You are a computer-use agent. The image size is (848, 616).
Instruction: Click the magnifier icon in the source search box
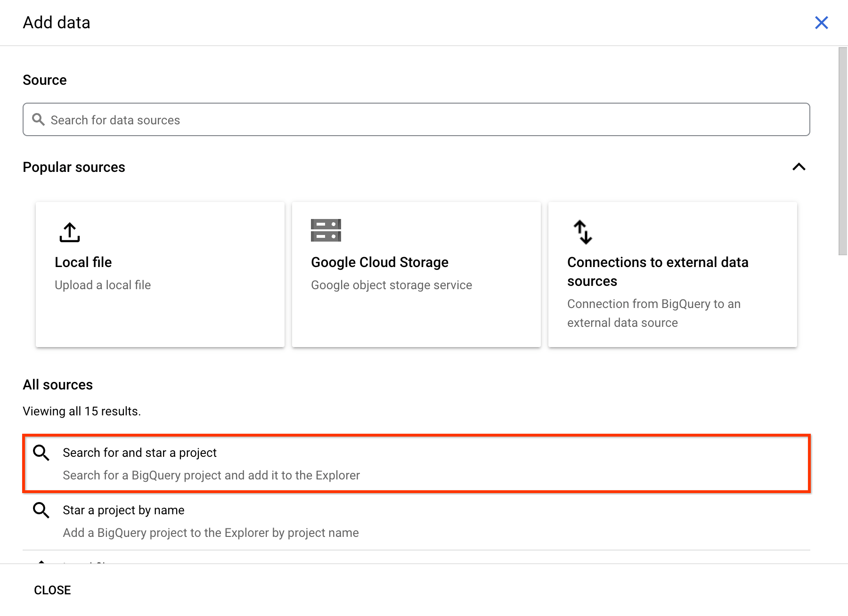point(38,120)
